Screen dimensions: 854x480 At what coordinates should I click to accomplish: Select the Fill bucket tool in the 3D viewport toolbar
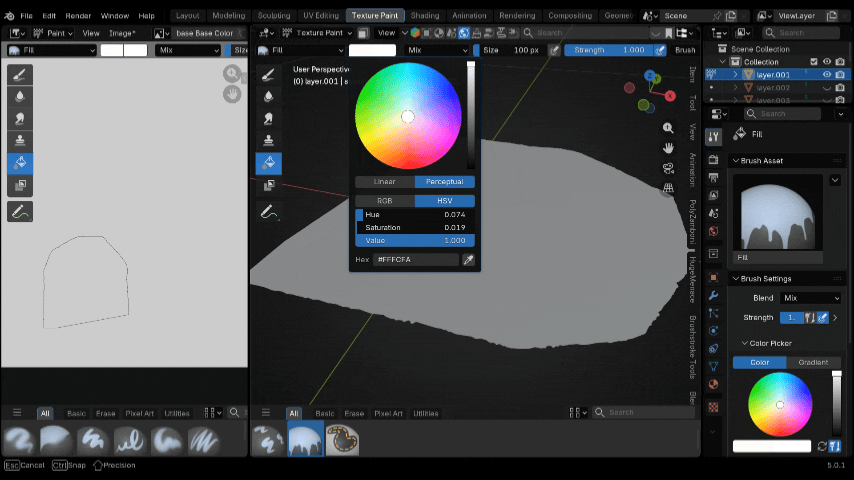tap(269, 163)
